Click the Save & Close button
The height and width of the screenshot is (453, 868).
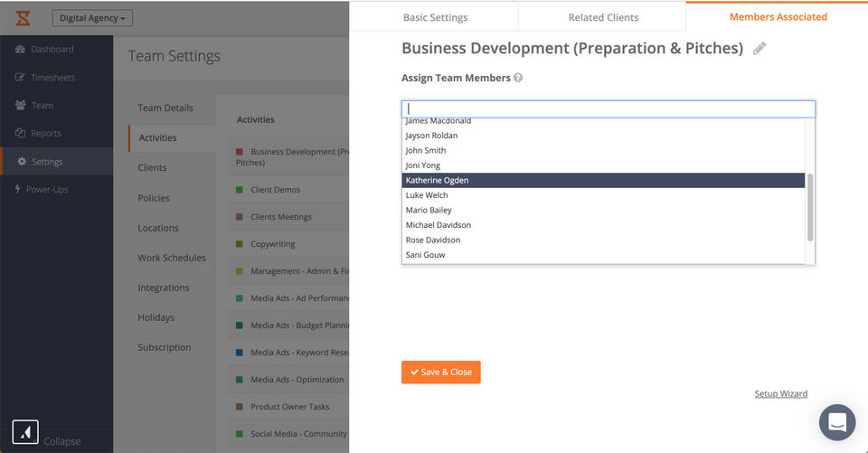[441, 372]
